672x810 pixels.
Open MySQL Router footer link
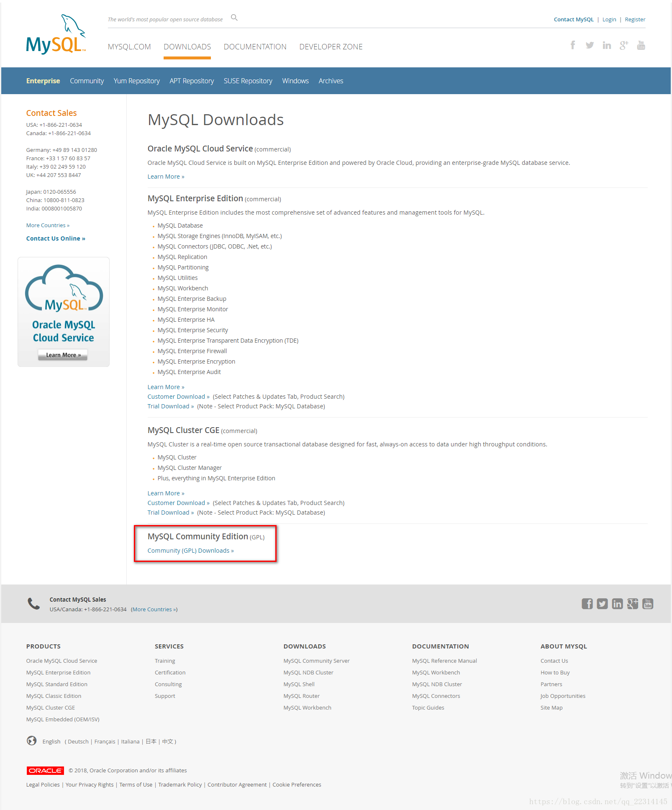click(x=301, y=696)
